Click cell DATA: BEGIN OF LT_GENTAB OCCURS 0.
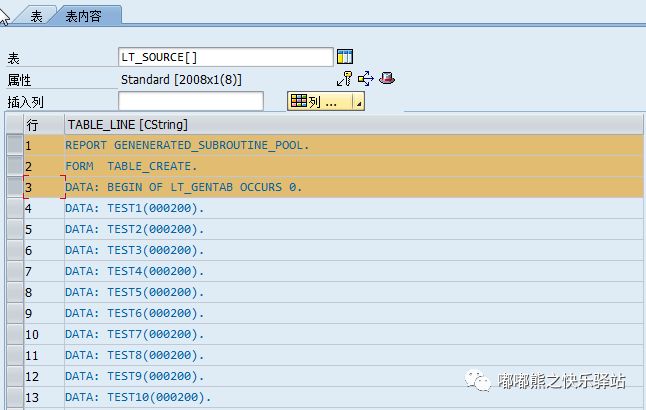This screenshot has width=646, height=410. [x=353, y=187]
